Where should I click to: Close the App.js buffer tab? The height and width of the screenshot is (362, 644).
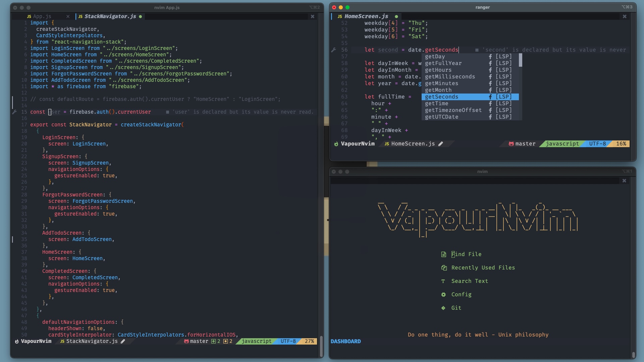pos(68,16)
